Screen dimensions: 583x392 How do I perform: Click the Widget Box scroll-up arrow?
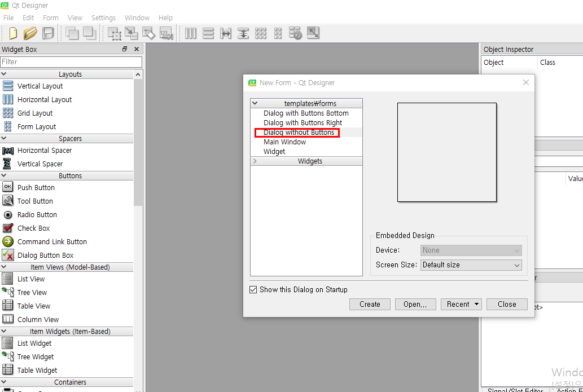coord(138,74)
